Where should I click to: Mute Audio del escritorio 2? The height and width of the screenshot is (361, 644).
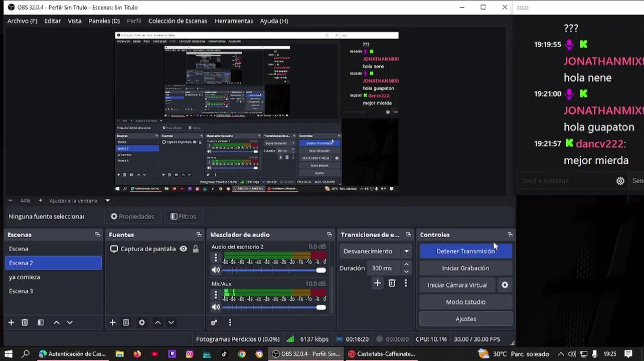pyautogui.click(x=216, y=270)
